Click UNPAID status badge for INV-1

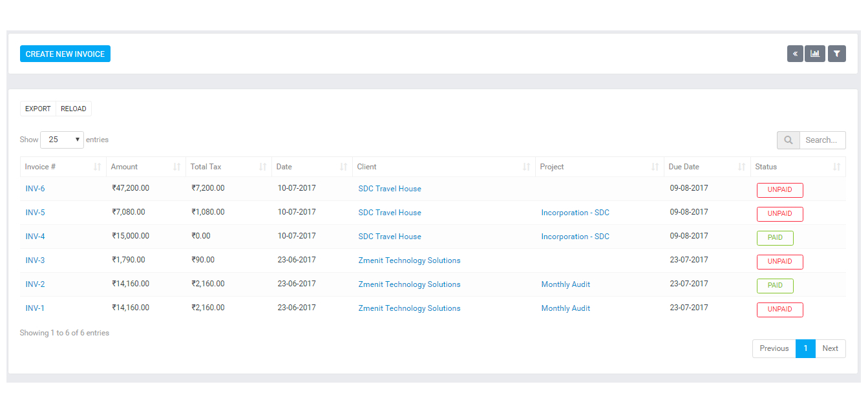point(779,310)
